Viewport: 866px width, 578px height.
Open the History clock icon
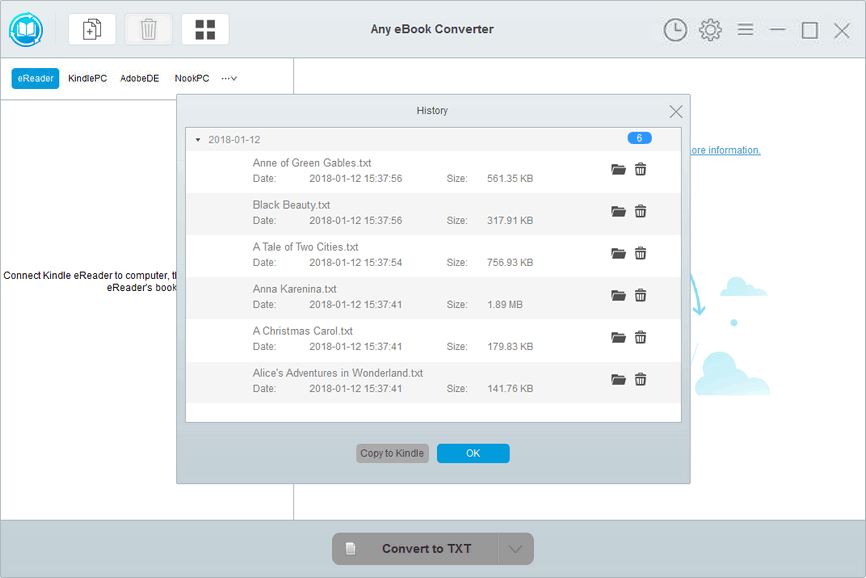pos(675,30)
